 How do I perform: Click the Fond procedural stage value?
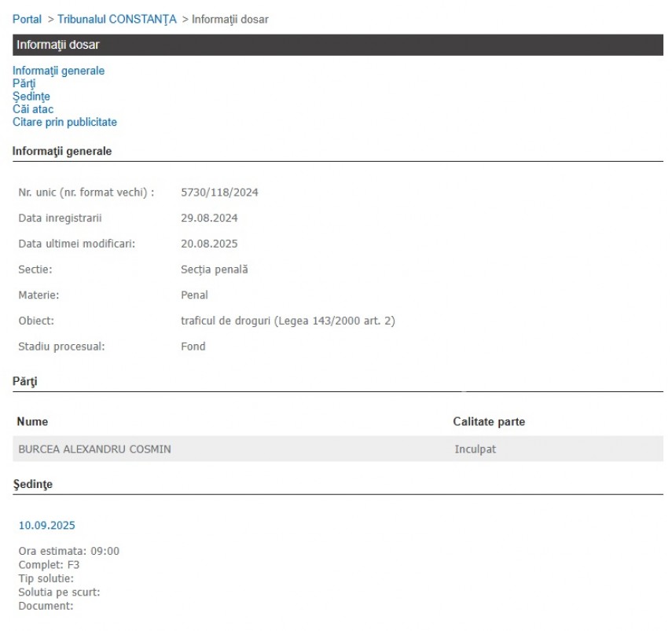coord(193,347)
